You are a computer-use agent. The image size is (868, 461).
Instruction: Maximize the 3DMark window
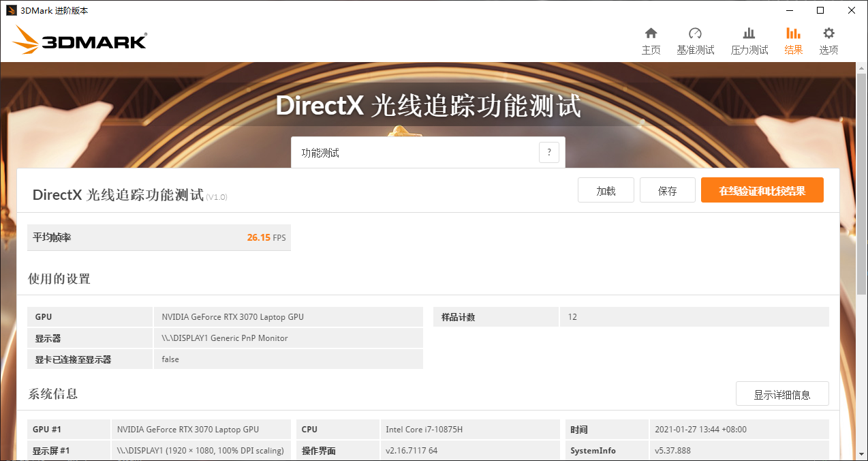[820, 10]
